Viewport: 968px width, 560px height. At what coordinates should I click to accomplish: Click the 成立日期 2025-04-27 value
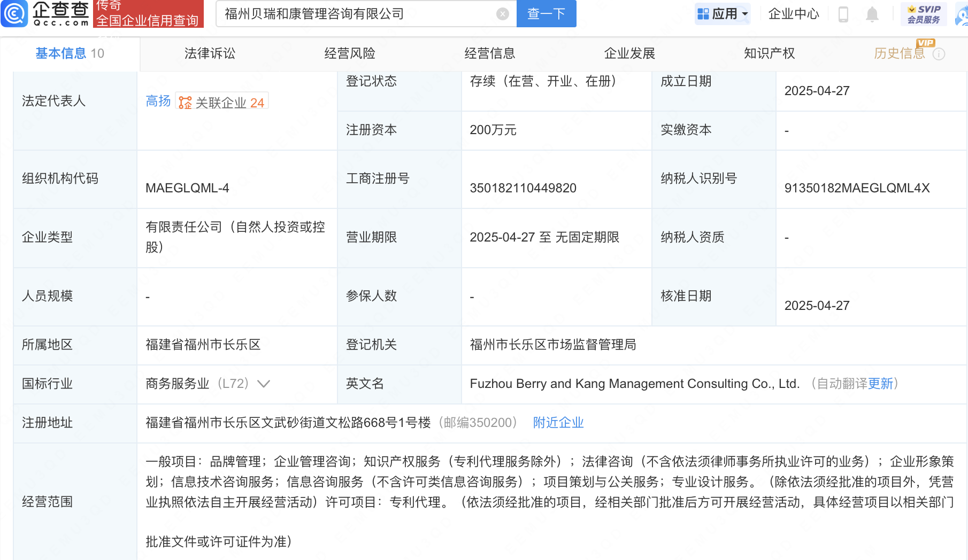817,91
